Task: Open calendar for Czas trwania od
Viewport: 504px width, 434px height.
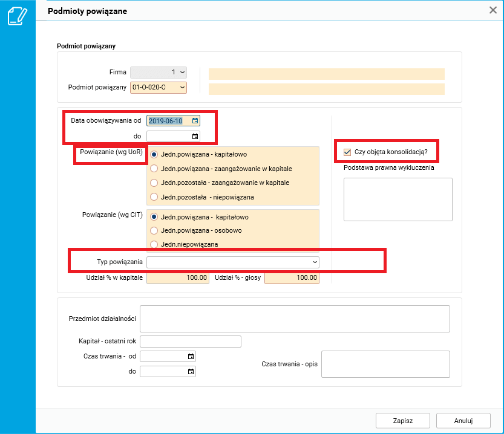Action: (191, 357)
